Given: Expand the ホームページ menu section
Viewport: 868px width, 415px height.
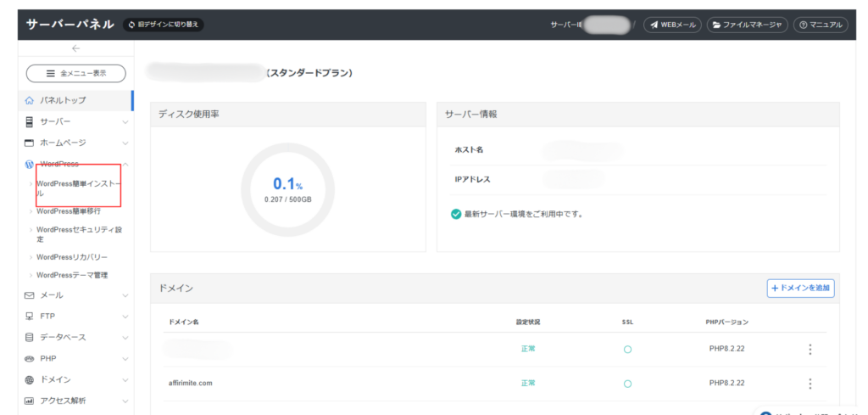Looking at the screenshot, I should (x=125, y=143).
